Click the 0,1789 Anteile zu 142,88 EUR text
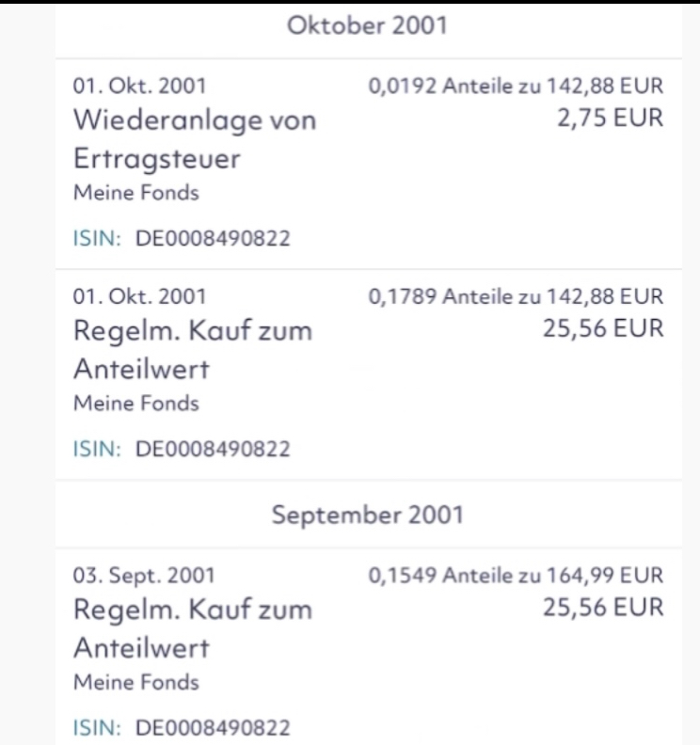This screenshot has width=700, height=745. (516, 298)
